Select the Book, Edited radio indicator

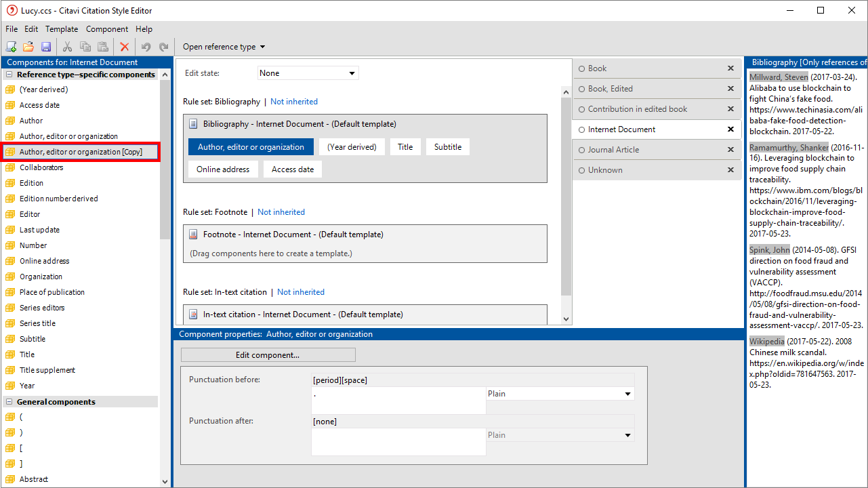[x=581, y=89]
